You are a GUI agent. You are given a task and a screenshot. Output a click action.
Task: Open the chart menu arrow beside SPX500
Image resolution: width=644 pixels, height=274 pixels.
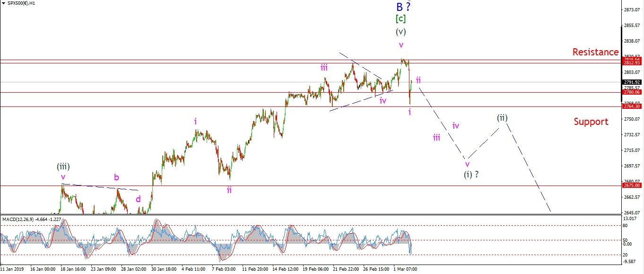click(3, 3)
